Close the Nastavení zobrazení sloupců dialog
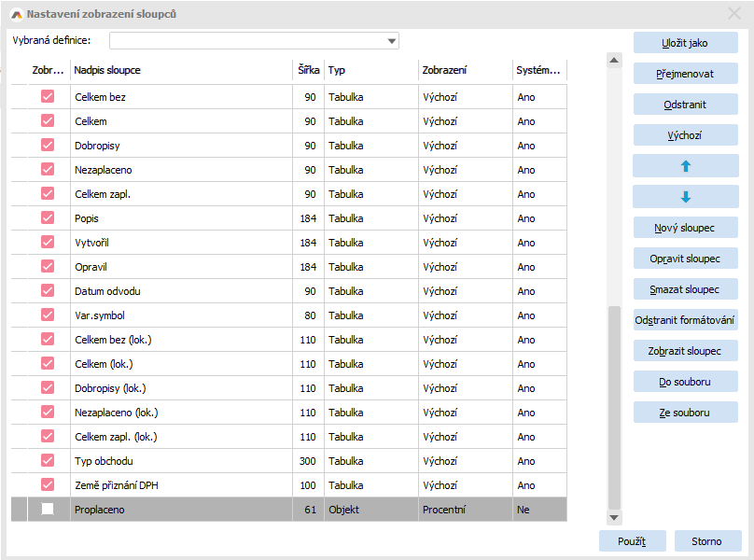Viewport: 754px width, 560px height. (x=734, y=14)
